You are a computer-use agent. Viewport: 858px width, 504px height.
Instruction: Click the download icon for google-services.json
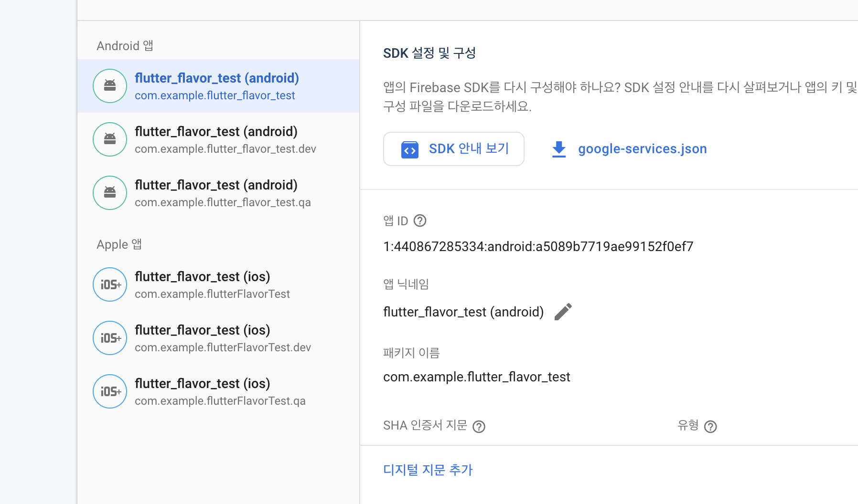[559, 149]
